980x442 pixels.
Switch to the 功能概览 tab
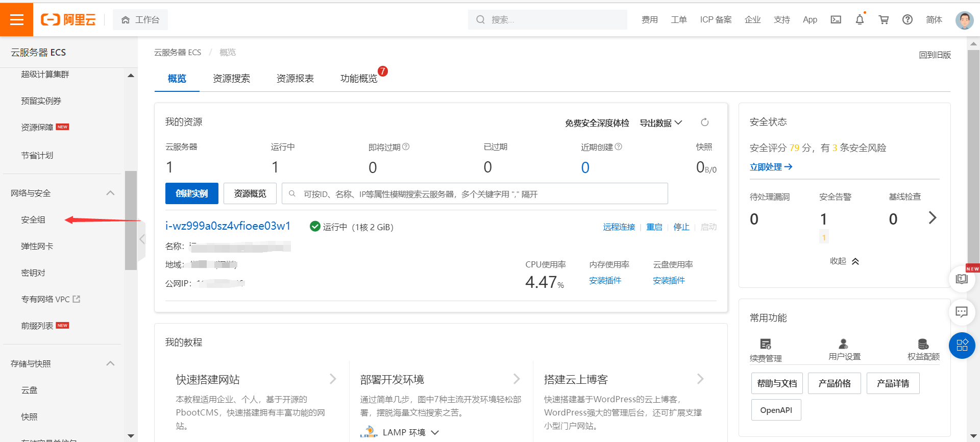(x=358, y=79)
